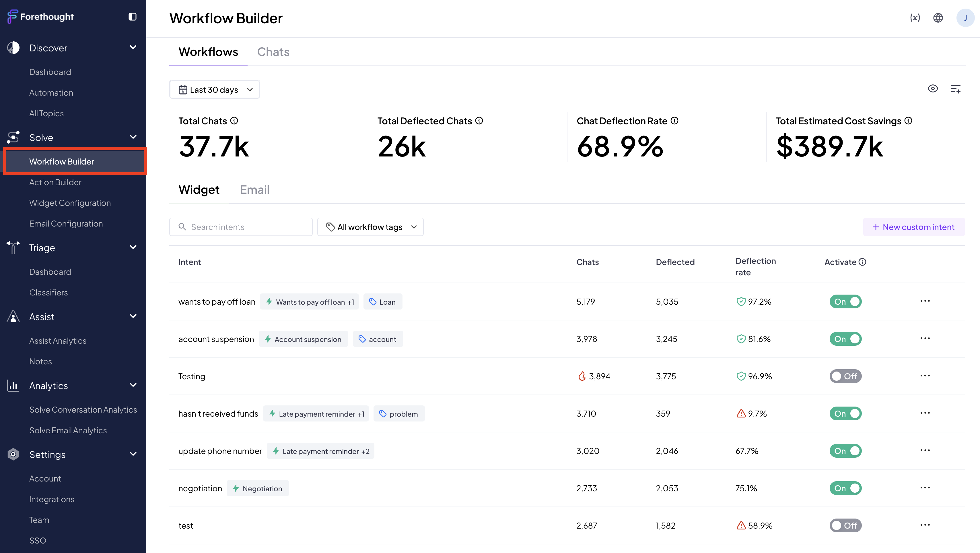Open more options for hasn't received funds
This screenshot has height=553, width=980.
[x=925, y=413]
